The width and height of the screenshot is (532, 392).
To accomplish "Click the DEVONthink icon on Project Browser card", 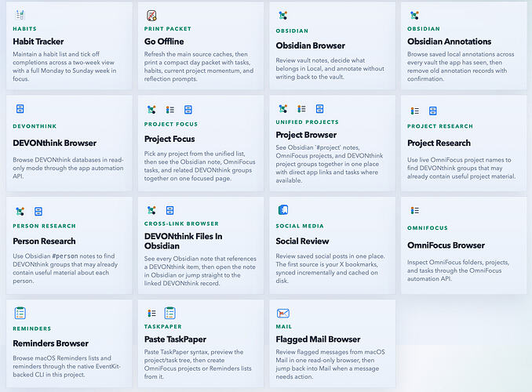I will (x=319, y=108).
